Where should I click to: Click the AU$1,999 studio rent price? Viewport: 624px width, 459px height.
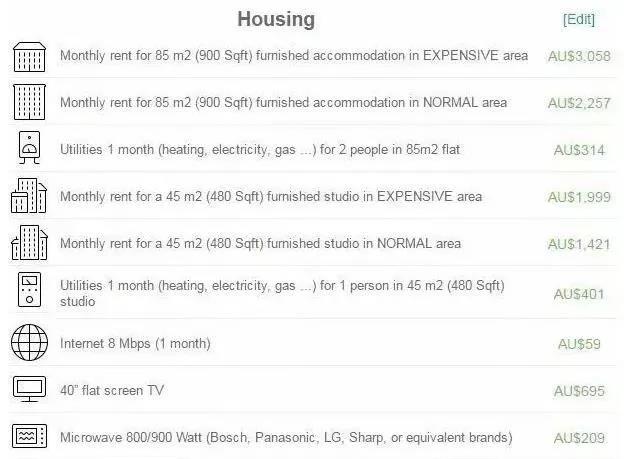pos(579,197)
